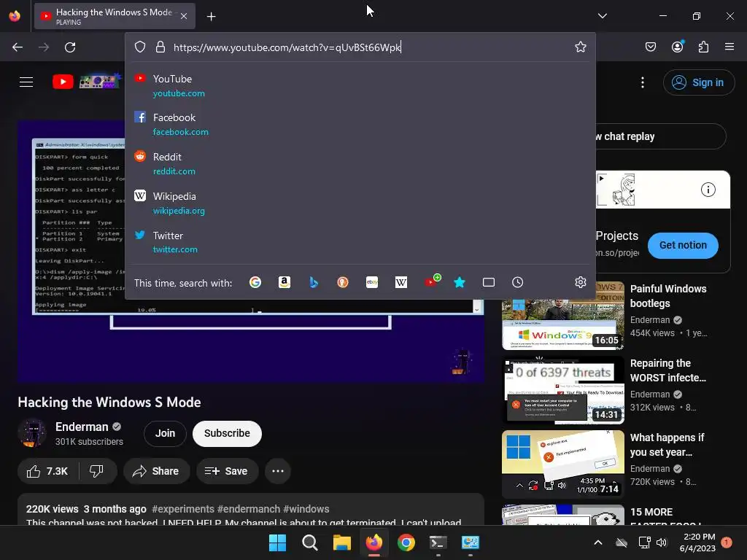The image size is (747, 560).
Task: Open the Windows Start button
Action: pos(277,542)
